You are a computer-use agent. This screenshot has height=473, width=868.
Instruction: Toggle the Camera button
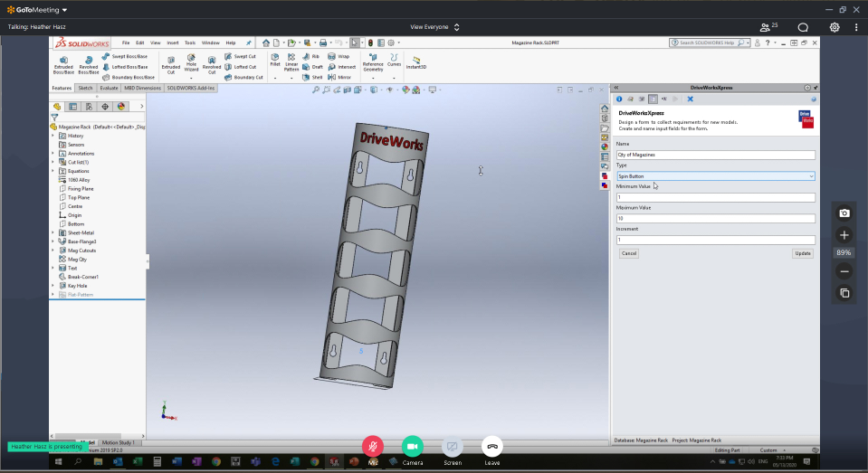(x=413, y=447)
